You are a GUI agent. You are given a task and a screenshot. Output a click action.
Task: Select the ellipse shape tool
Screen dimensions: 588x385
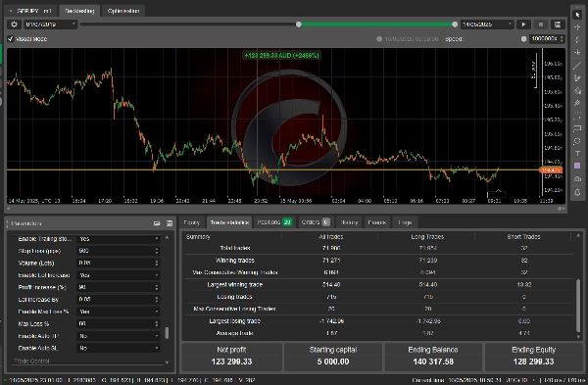pos(577,141)
